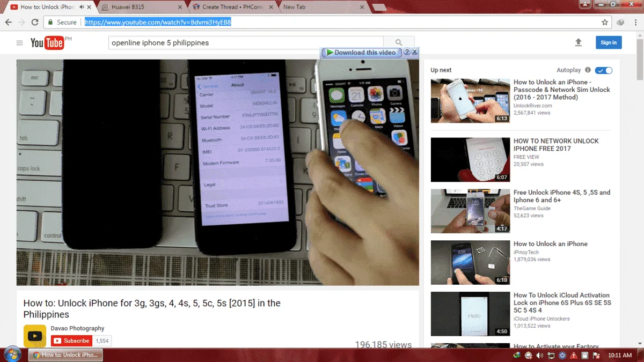The width and height of the screenshot is (644, 362).
Task: Open the network tray icon
Action: coord(551,355)
